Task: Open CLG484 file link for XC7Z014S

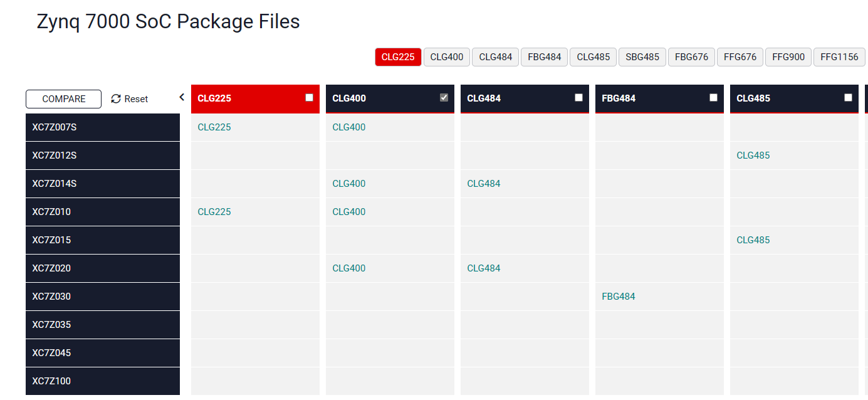Action: click(484, 184)
